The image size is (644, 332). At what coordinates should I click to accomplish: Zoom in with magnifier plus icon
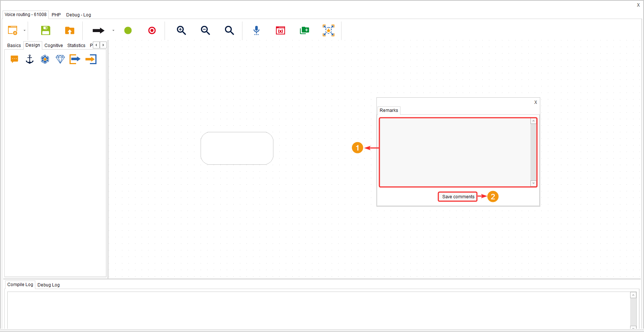tap(181, 30)
